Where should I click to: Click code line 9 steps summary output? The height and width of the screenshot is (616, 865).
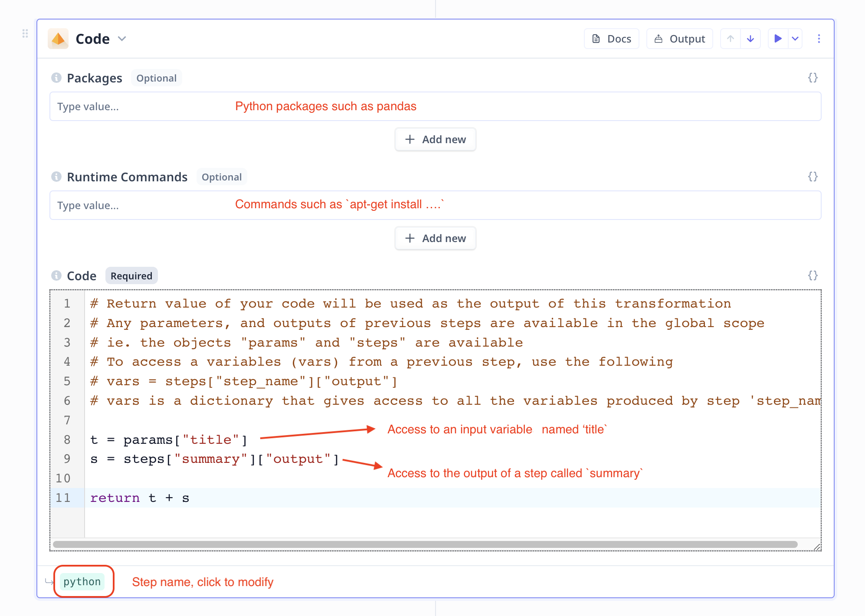(x=215, y=459)
